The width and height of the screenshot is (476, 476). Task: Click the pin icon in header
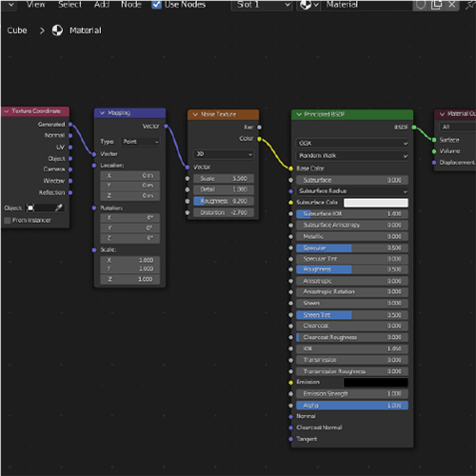pos(470,5)
